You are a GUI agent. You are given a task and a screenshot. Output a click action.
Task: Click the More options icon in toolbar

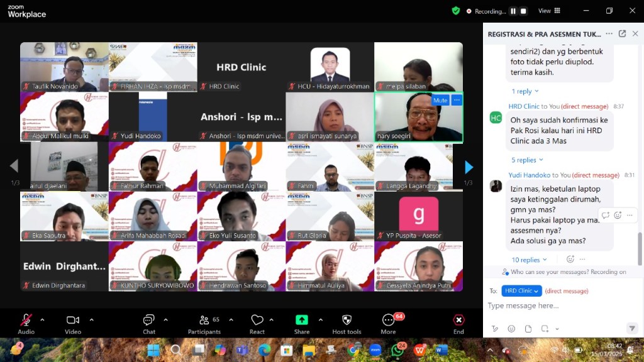[x=388, y=321]
